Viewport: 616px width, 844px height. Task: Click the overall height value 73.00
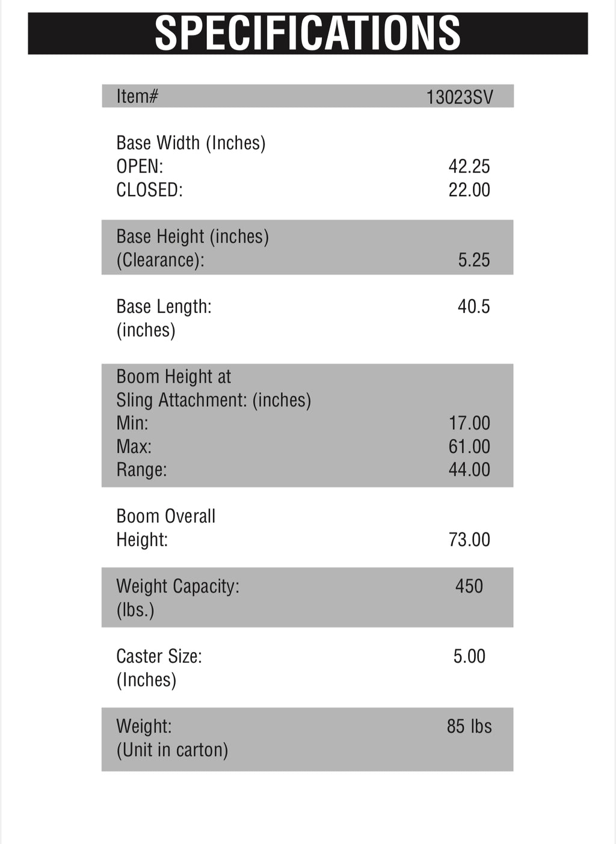tap(469, 540)
